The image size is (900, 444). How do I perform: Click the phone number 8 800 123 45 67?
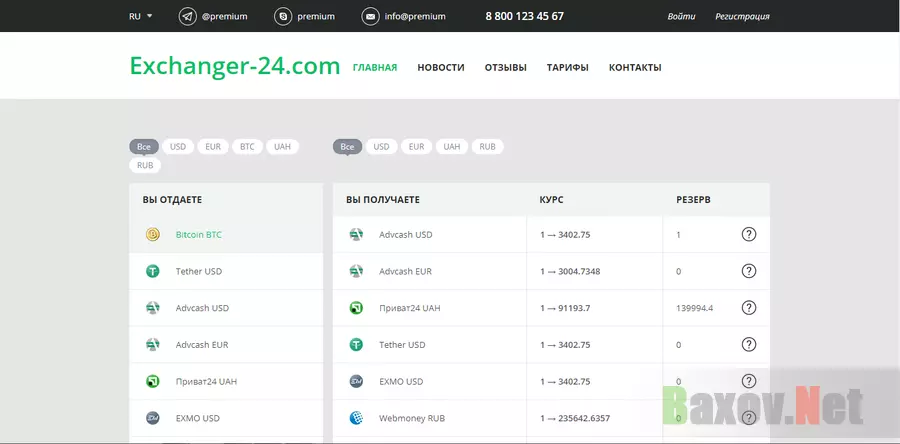click(525, 17)
